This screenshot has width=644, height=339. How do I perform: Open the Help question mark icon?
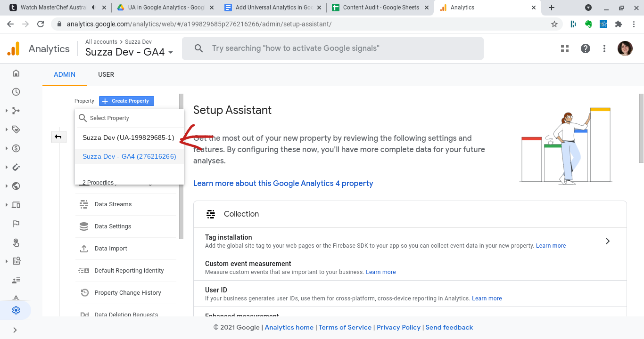tap(586, 48)
